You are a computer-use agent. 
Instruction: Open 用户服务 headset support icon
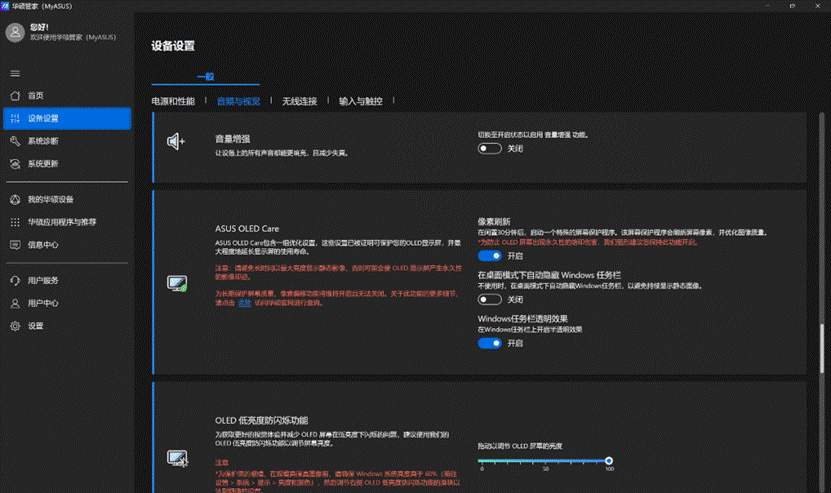[15, 280]
